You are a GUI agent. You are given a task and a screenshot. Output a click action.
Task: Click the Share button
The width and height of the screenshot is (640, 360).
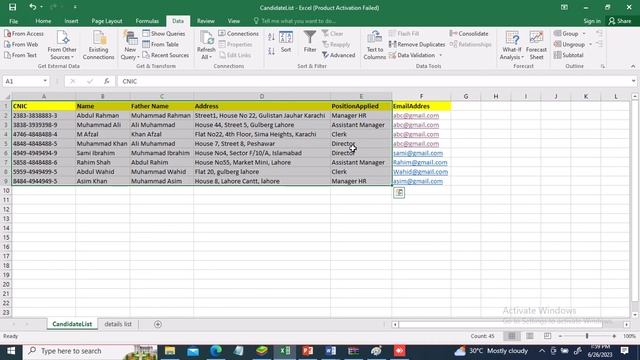(x=620, y=21)
